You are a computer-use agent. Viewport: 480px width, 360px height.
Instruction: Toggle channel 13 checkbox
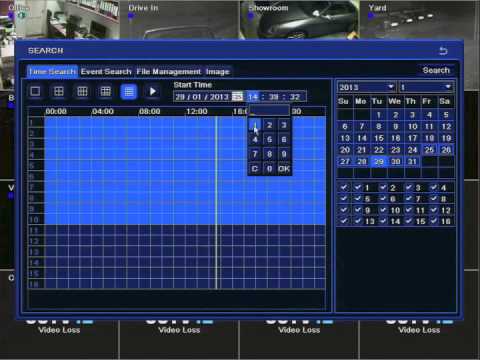pyautogui.click(x=358, y=221)
